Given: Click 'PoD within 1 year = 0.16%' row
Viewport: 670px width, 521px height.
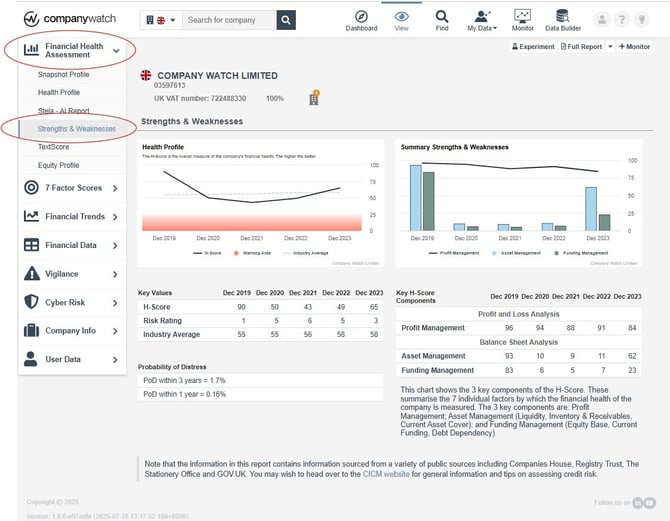Looking at the screenshot, I should click(x=260, y=394).
